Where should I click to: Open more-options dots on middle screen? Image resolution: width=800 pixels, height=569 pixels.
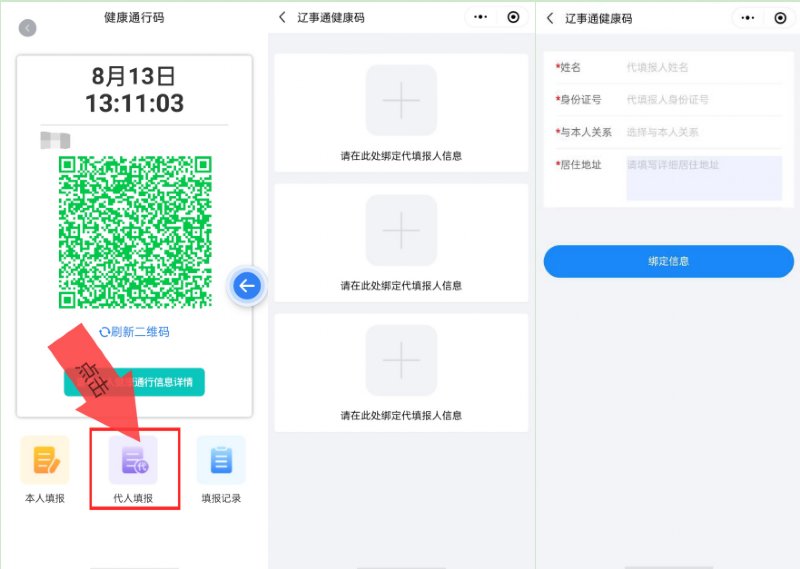point(480,17)
